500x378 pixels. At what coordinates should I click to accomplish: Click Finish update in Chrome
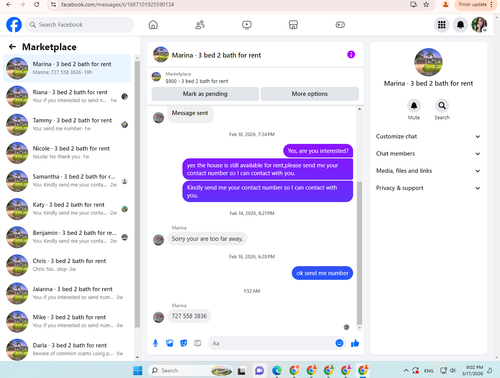coord(476,5)
